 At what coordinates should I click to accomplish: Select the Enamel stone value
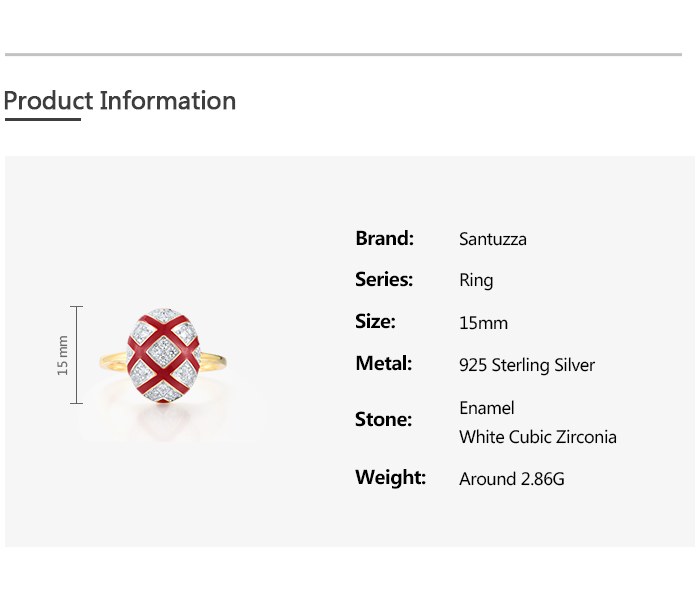486,408
